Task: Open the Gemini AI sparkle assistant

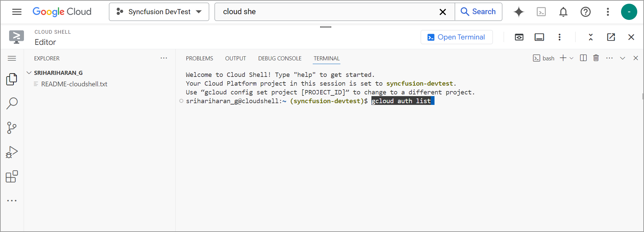Action: (x=519, y=12)
